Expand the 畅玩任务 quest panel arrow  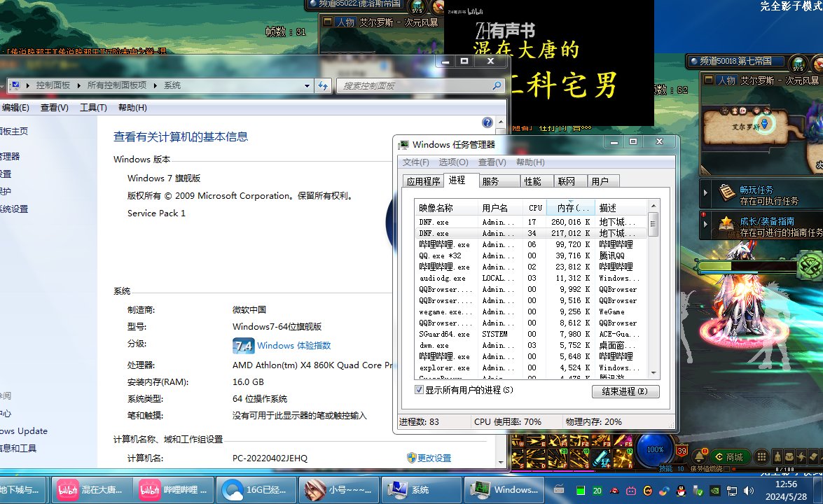point(705,193)
